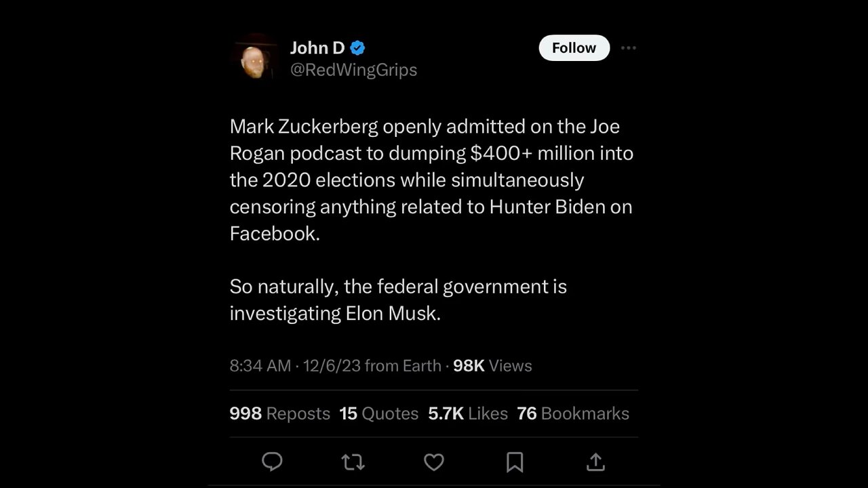
Task: Open the share options icon
Action: [595, 462]
